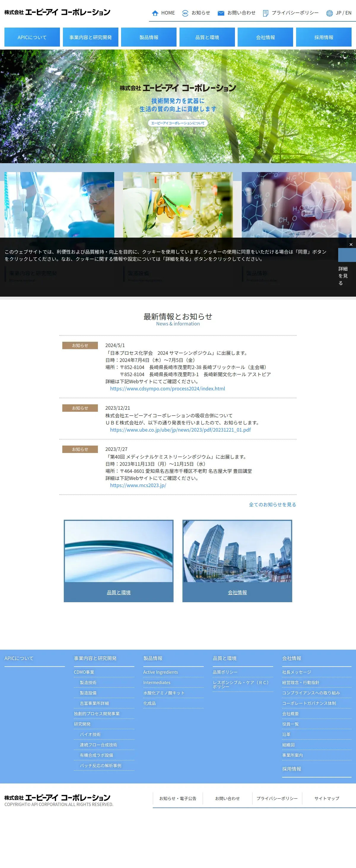356x868 pixels.
Task: Open the 品質と環境 navigation tab
Action: 207,37
